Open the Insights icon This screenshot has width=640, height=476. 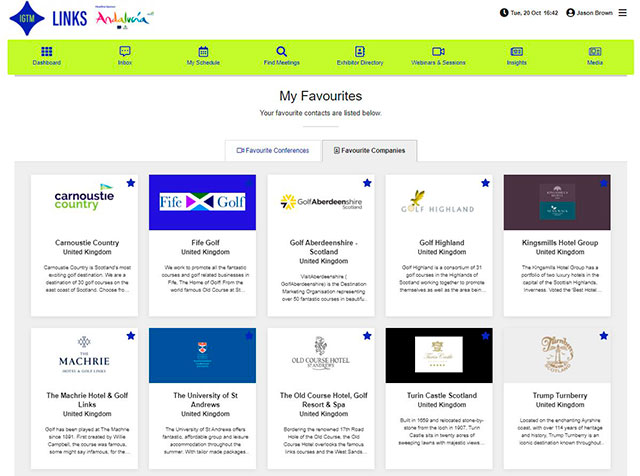[x=517, y=51]
